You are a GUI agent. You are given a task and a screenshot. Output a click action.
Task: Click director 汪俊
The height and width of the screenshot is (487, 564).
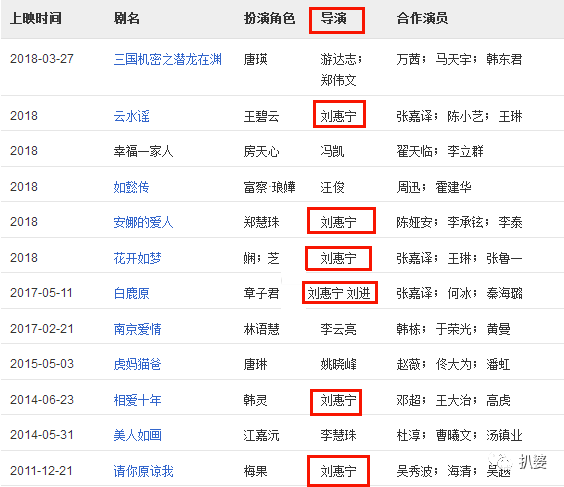coord(332,187)
